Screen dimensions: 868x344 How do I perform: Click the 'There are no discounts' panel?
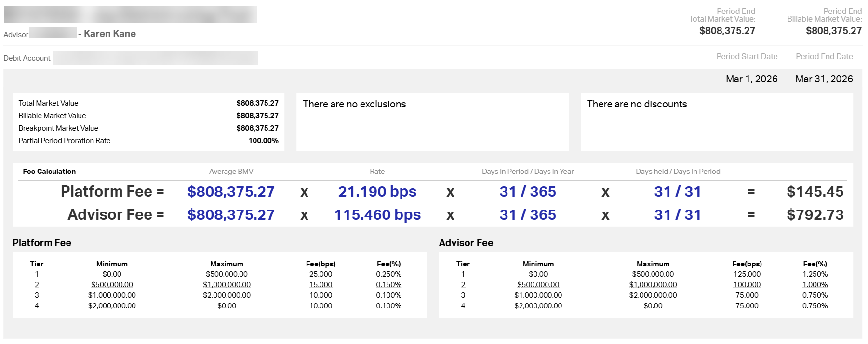coord(716,122)
